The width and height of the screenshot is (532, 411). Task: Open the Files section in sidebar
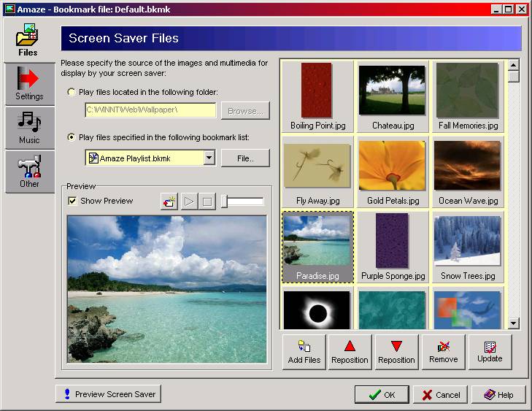click(x=28, y=41)
